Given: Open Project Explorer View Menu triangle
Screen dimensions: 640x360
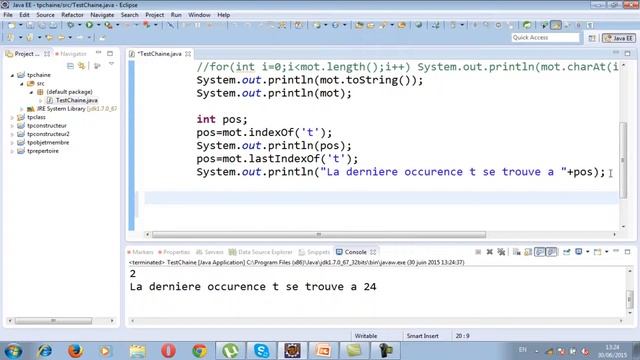Looking at the screenshot, I should click(111, 64).
